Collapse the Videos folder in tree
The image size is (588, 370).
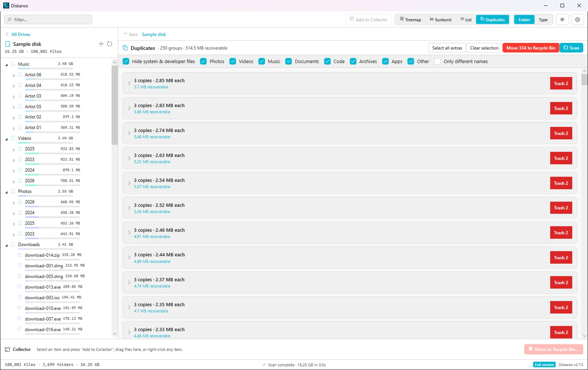click(x=7, y=139)
